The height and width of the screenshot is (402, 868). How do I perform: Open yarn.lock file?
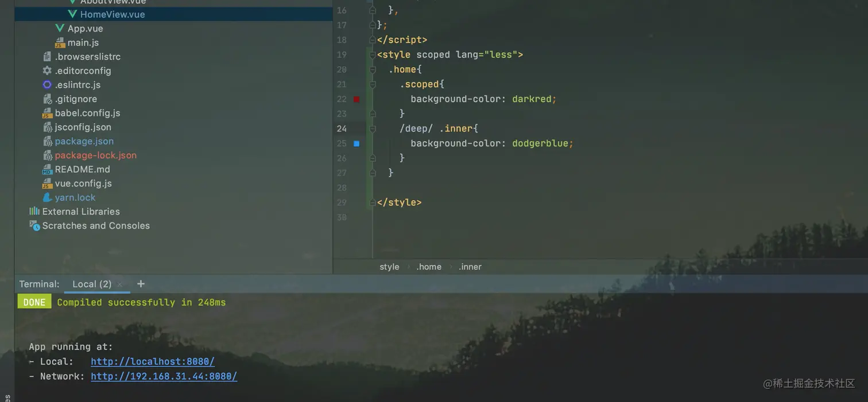[x=75, y=197]
